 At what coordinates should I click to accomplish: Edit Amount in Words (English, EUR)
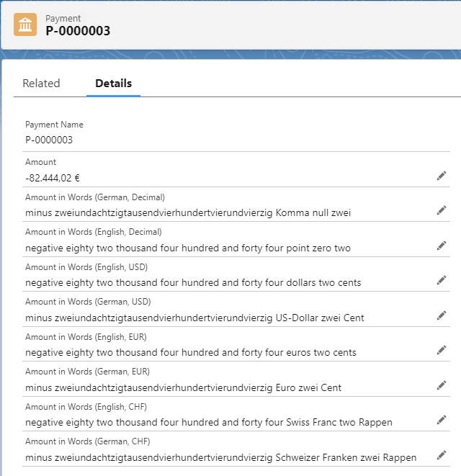[x=442, y=350]
